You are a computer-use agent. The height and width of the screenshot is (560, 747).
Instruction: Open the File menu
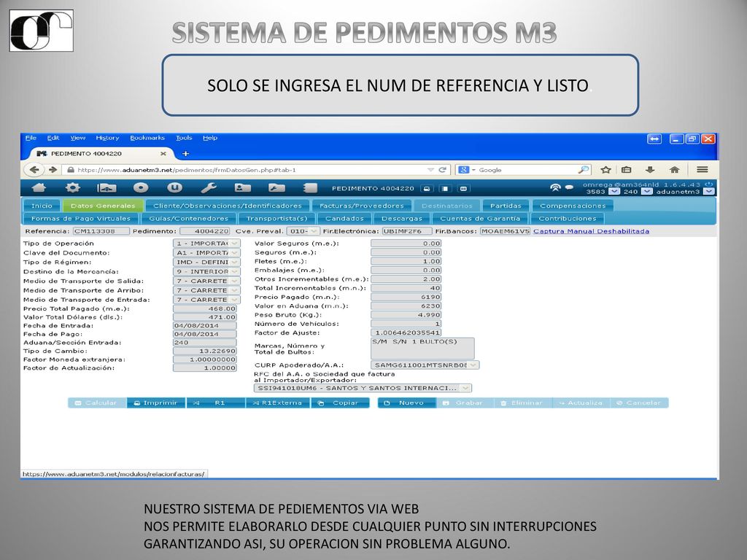(x=31, y=138)
